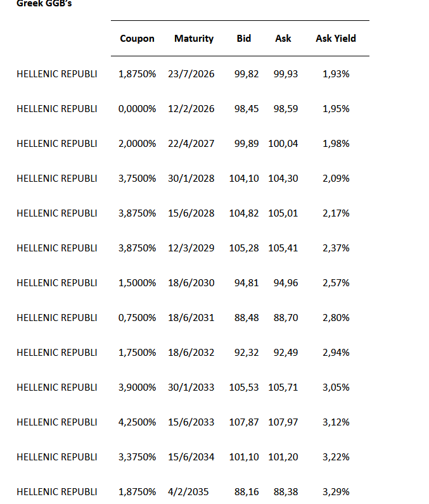Click the 15/6/2034 maturity date
This screenshot has width=429, height=504.
(191, 457)
